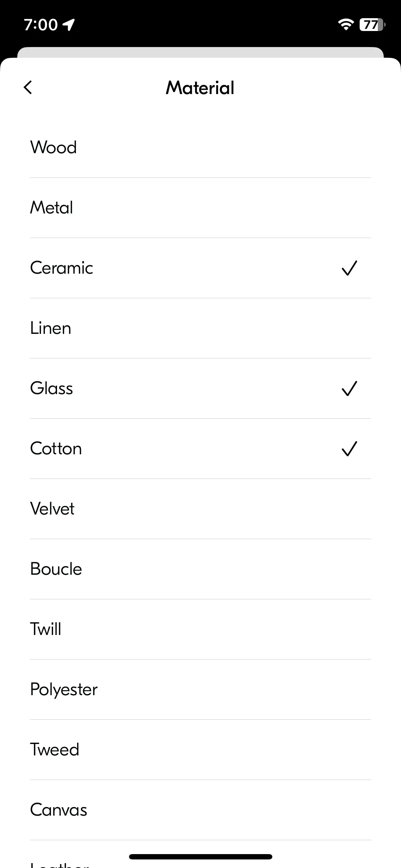
Task: Tap the Cotton label text
Action: [x=56, y=449]
